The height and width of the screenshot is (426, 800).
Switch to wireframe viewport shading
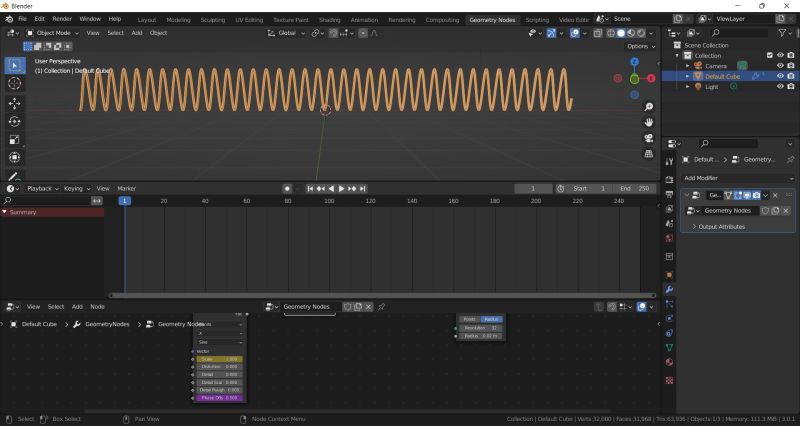611,33
